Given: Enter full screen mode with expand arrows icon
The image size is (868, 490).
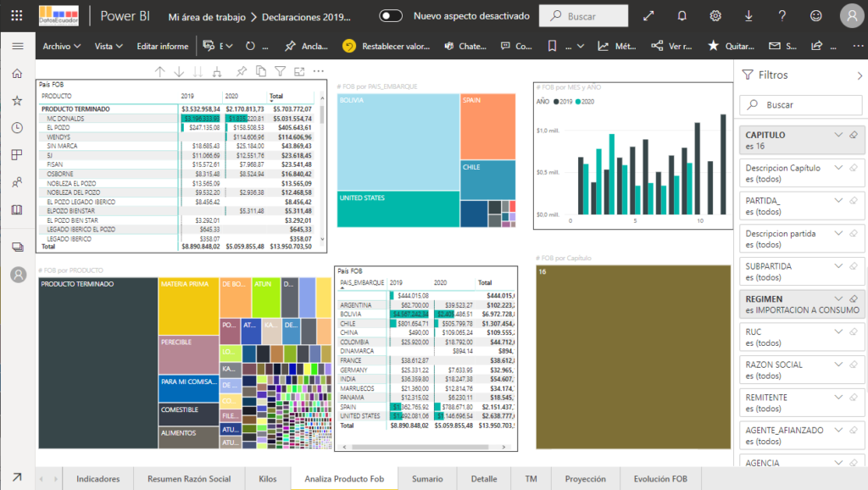Looking at the screenshot, I should click(x=648, y=16).
